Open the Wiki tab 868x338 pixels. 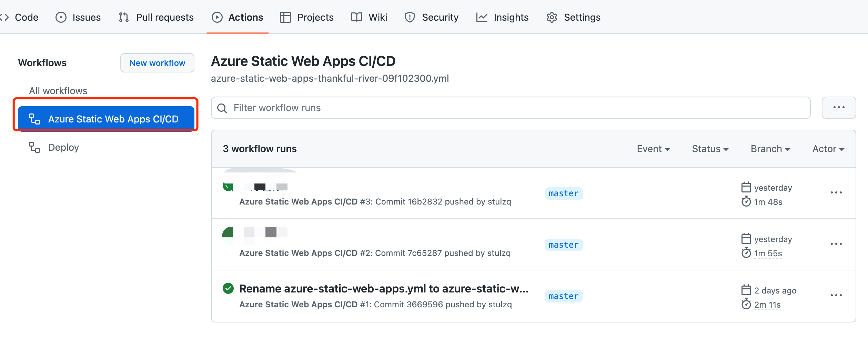369,17
